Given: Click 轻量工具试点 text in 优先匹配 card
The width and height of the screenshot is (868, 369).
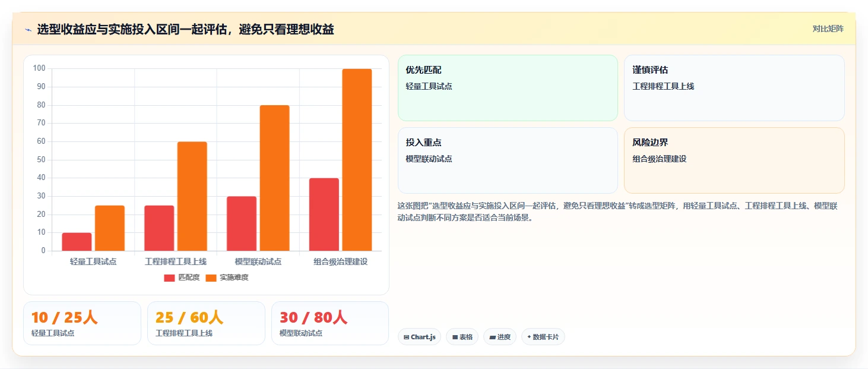Looking at the screenshot, I should (x=429, y=86).
